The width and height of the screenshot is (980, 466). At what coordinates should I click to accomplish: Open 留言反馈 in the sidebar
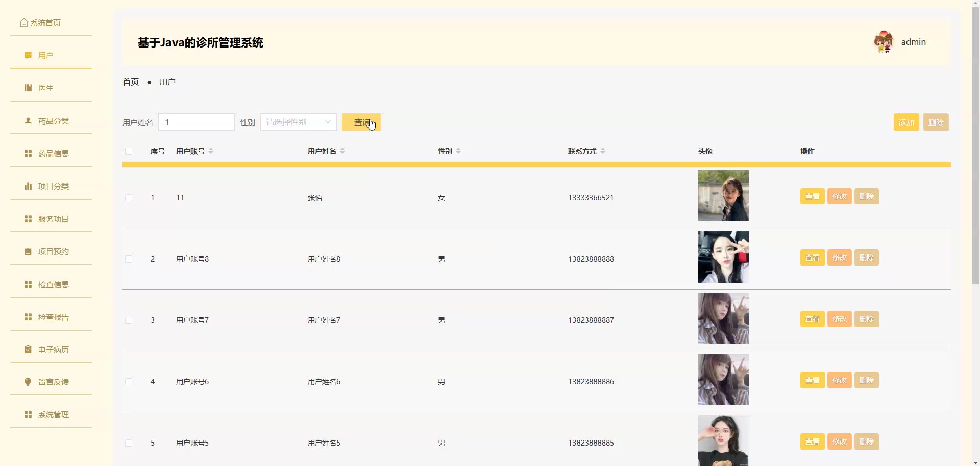pos(51,382)
